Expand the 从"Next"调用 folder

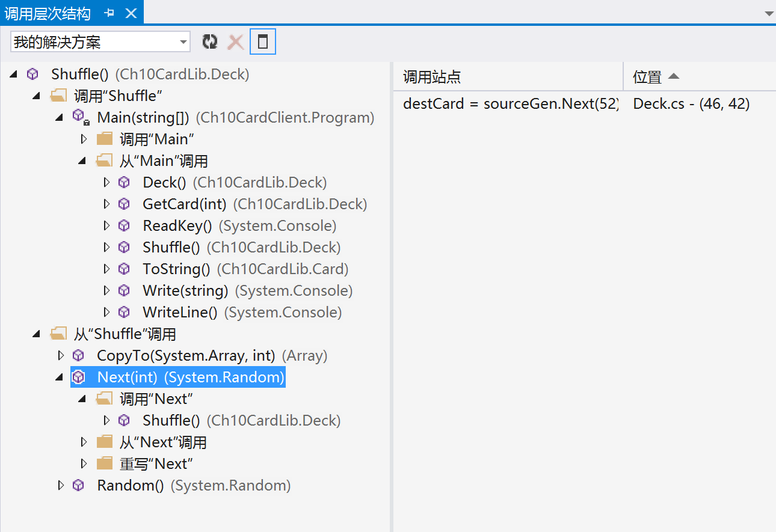pos(84,442)
